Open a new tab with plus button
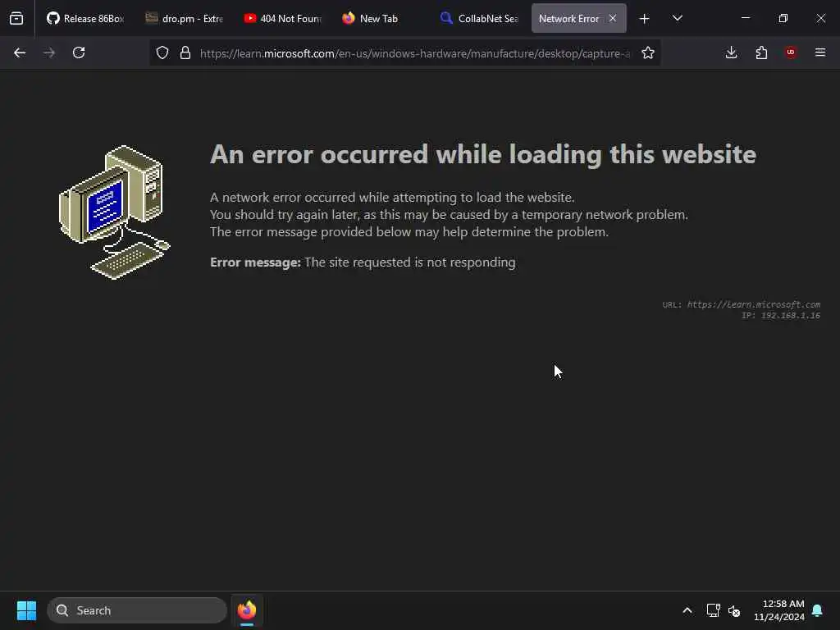This screenshot has height=630, width=840. coord(645,19)
